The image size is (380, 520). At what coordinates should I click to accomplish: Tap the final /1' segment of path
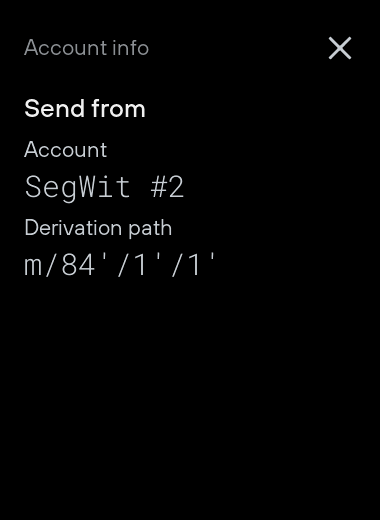pos(193,264)
